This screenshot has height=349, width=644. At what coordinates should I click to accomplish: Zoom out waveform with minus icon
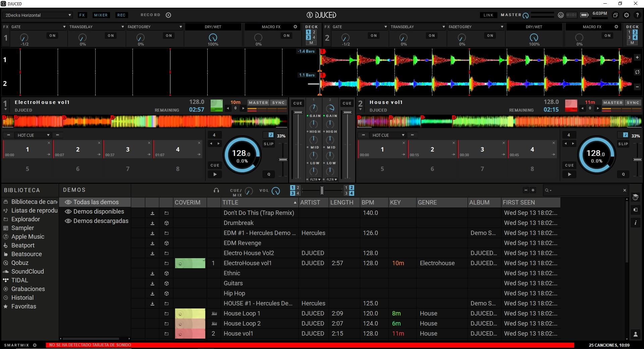(x=637, y=87)
